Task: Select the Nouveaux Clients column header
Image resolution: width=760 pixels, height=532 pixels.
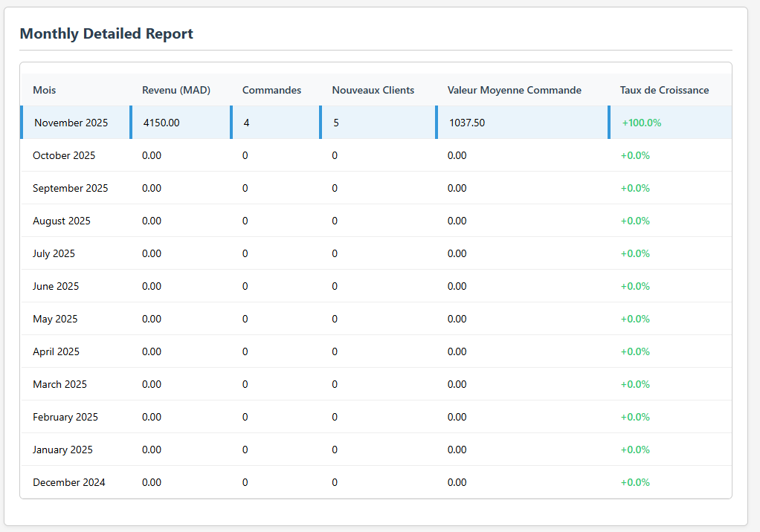Action: 373,90
